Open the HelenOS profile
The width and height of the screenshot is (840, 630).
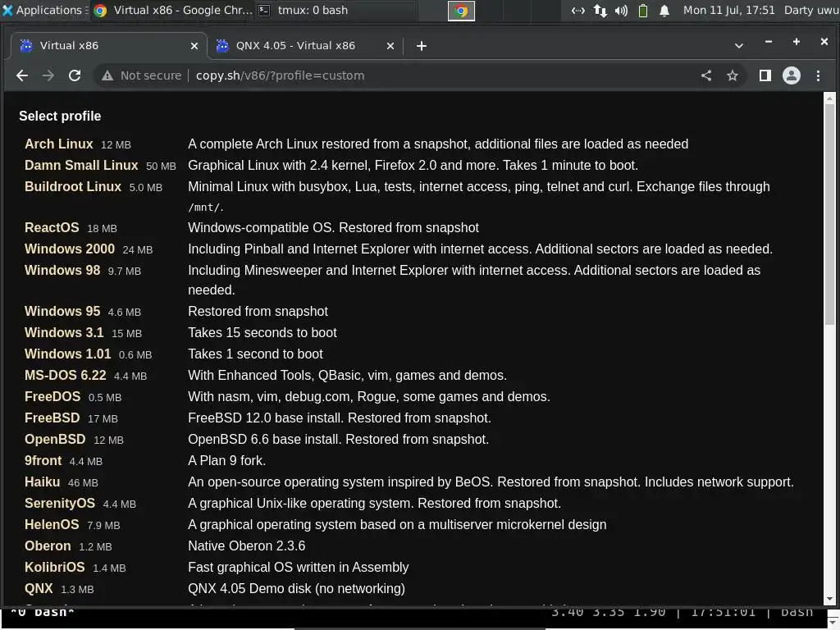coord(52,525)
